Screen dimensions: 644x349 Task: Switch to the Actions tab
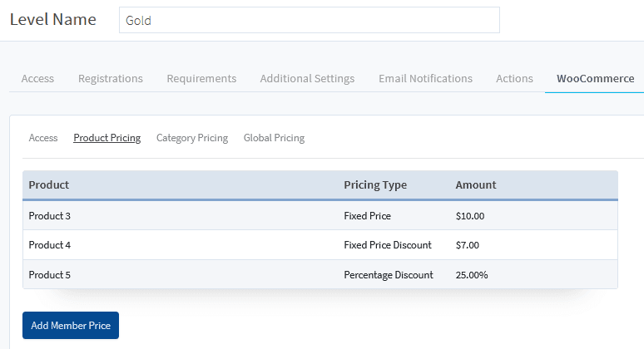click(x=514, y=79)
